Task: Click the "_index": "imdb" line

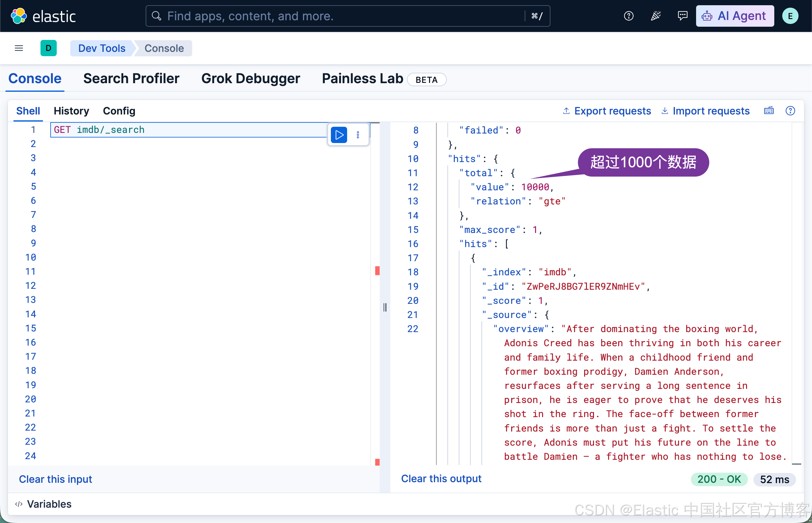Action: (529, 272)
